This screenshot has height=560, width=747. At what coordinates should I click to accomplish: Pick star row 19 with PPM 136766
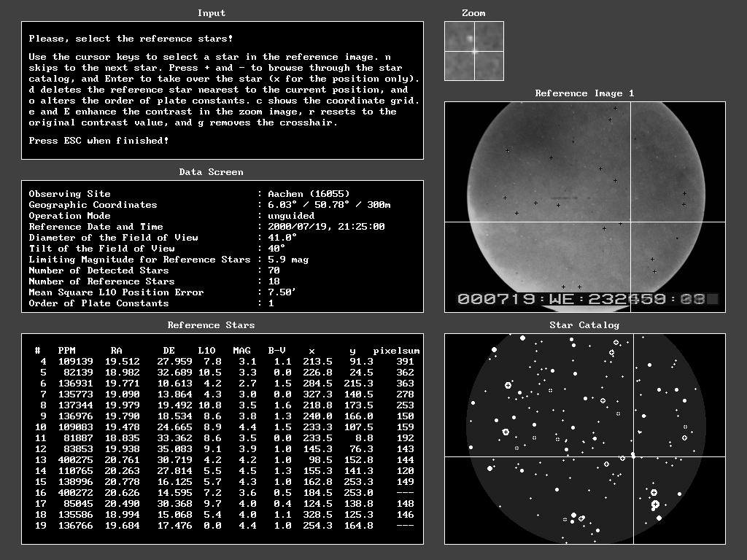pos(222,526)
